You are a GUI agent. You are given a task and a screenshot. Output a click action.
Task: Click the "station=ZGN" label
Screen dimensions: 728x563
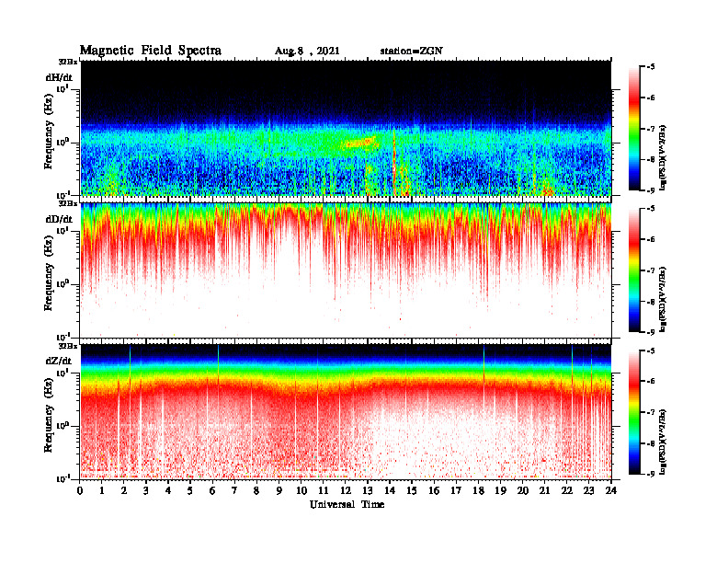coord(412,52)
